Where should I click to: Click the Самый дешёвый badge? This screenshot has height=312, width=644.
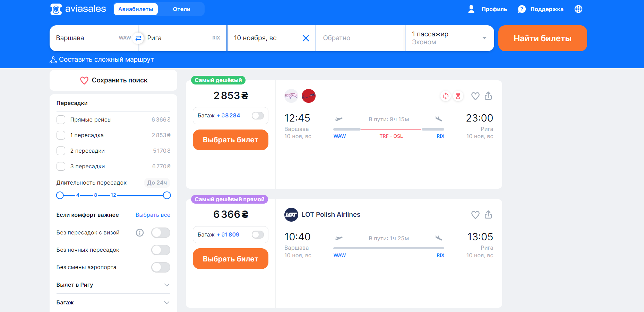pos(218,80)
